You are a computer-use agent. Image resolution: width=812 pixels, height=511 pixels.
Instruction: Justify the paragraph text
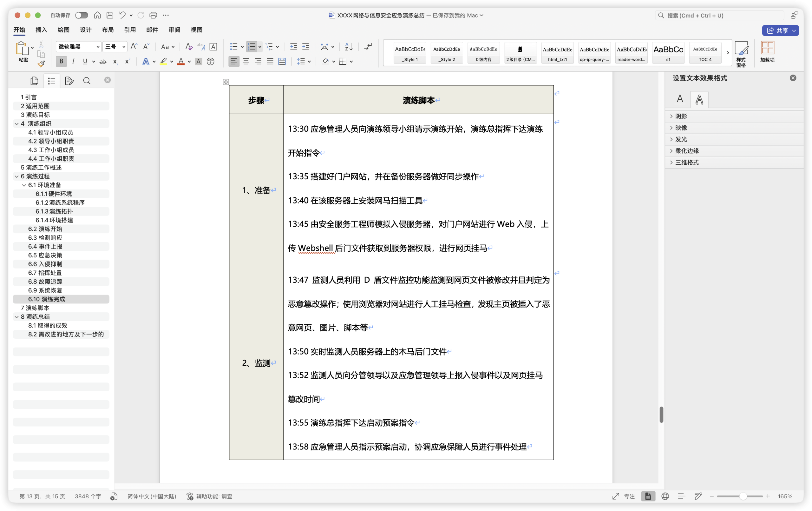270,62
